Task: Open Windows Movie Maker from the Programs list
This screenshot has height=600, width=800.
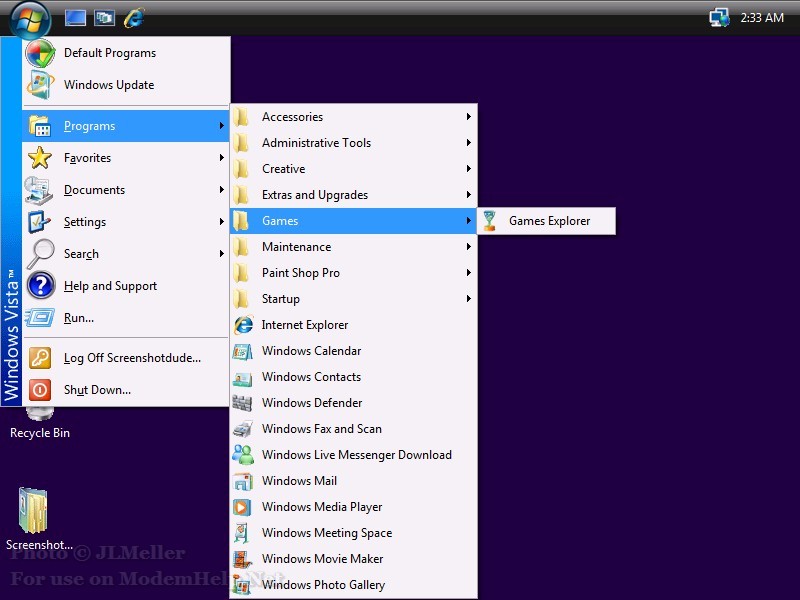Action: [322, 559]
